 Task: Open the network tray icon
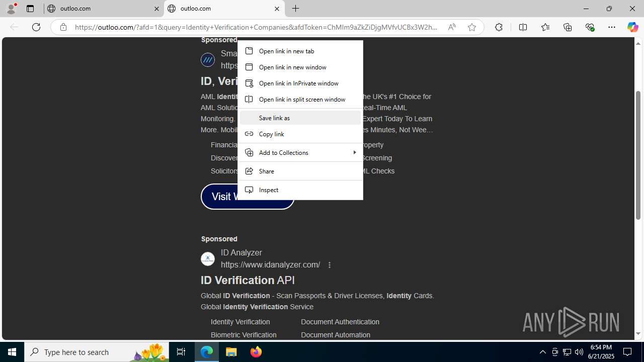click(x=567, y=352)
